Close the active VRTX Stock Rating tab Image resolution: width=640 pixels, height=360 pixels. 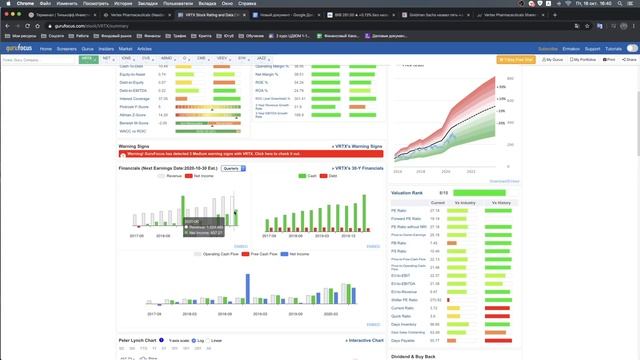coord(244,15)
